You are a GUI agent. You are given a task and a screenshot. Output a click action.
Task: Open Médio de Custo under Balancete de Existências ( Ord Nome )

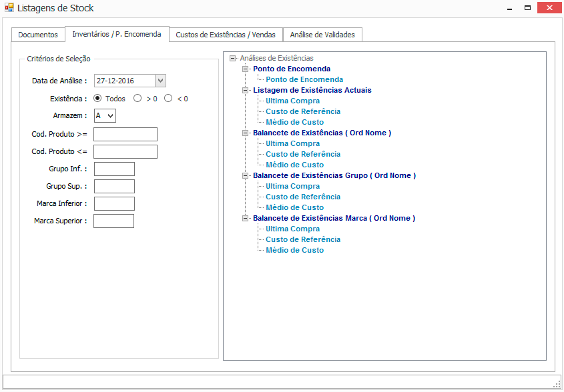point(294,165)
